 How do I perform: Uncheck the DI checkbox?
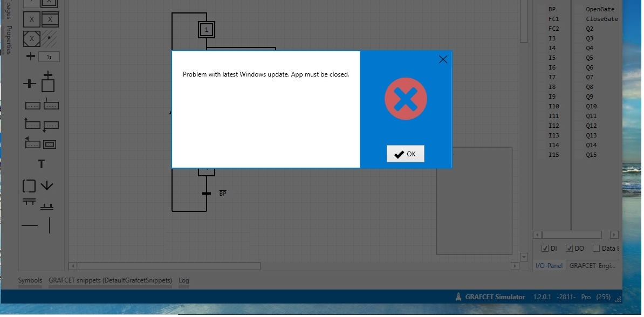point(545,249)
